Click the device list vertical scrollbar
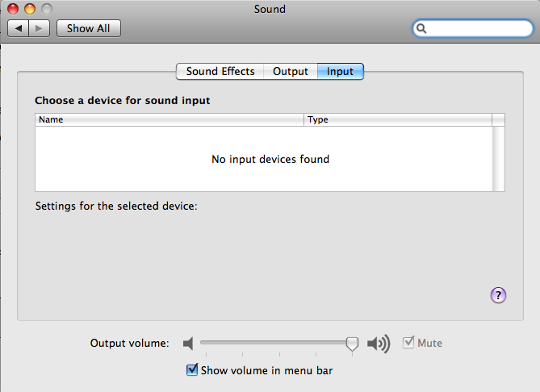 pyautogui.click(x=498, y=159)
